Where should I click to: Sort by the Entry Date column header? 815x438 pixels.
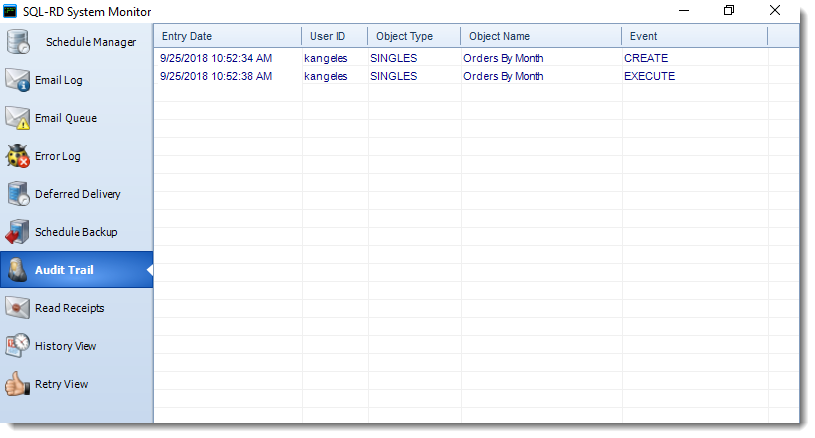(228, 36)
